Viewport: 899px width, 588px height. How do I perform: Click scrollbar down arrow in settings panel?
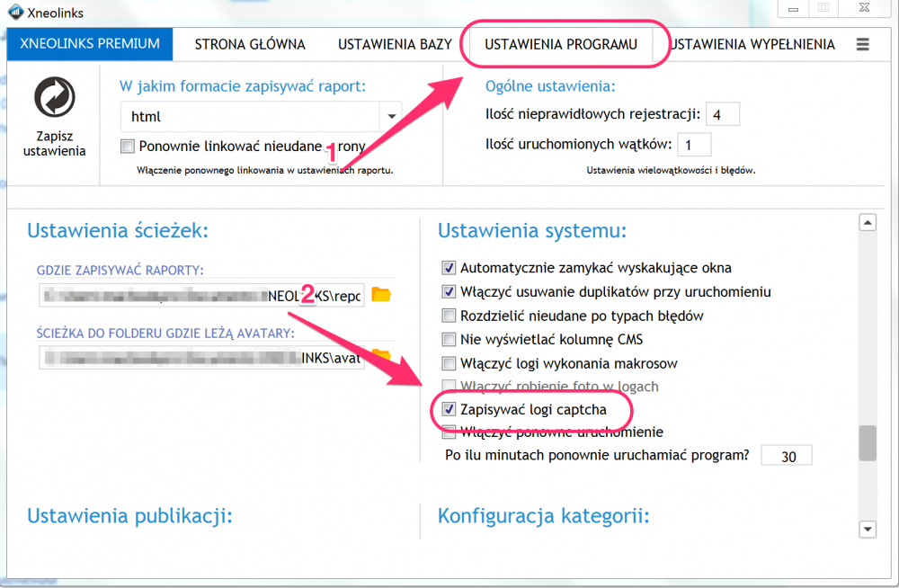(x=868, y=530)
